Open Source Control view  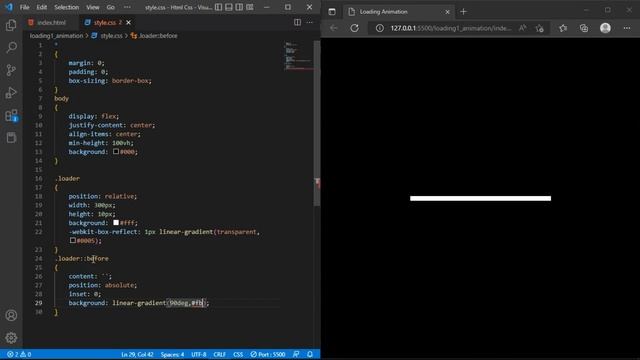coord(11,70)
